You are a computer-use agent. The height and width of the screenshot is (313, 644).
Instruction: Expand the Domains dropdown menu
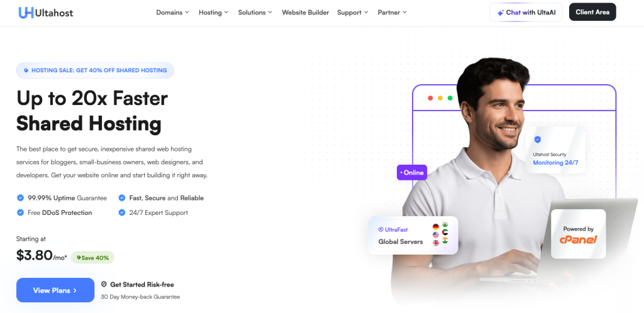[172, 13]
